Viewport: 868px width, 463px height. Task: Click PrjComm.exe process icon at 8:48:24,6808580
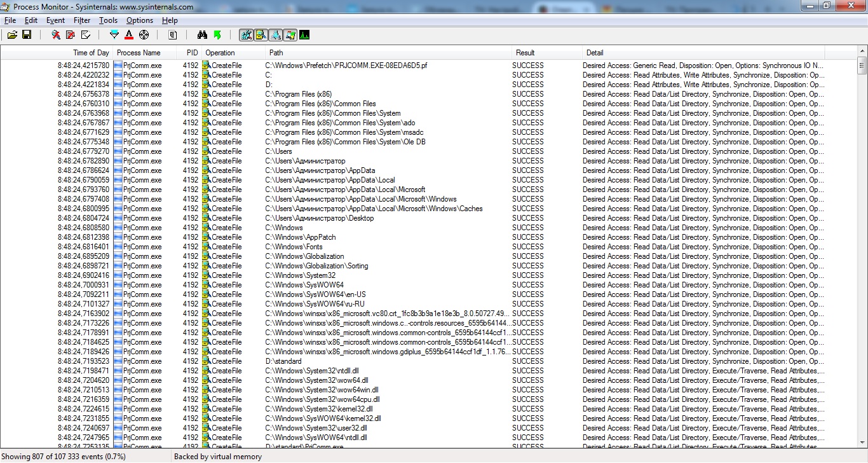click(118, 228)
